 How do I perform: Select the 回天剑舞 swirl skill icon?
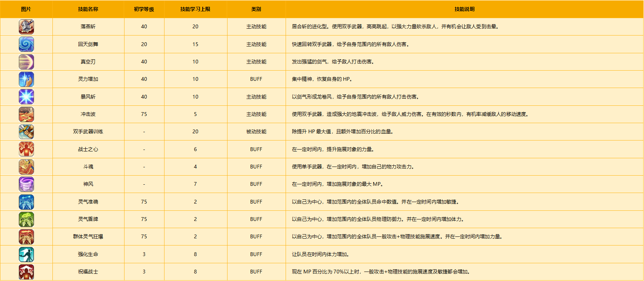click(x=26, y=44)
